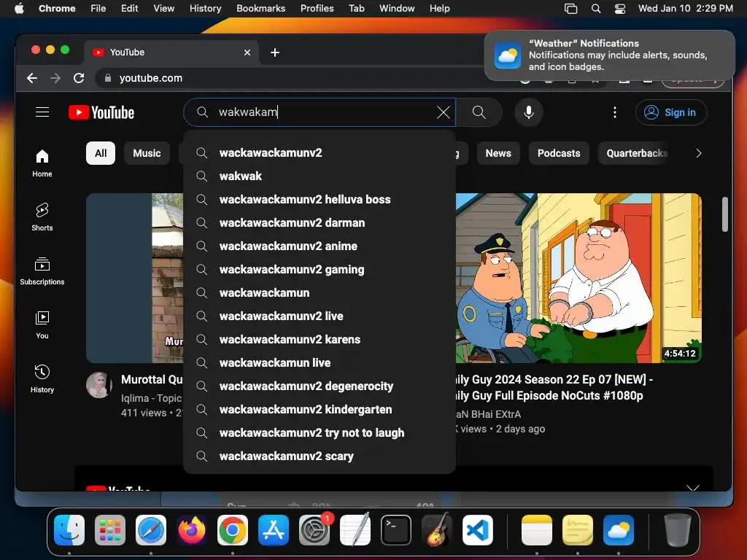Open the Profiles menu
Viewport: 747px width, 560px height.
pyautogui.click(x=317, y=9)
